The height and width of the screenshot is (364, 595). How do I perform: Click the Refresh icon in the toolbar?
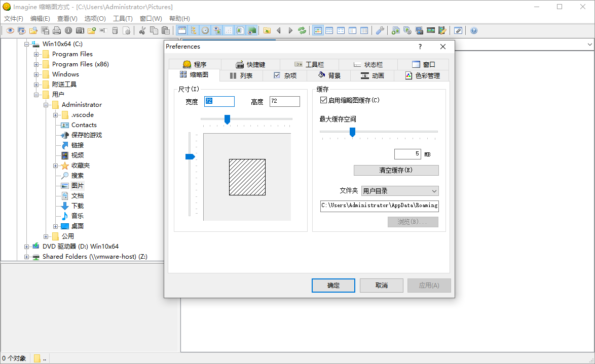(302, 30)
